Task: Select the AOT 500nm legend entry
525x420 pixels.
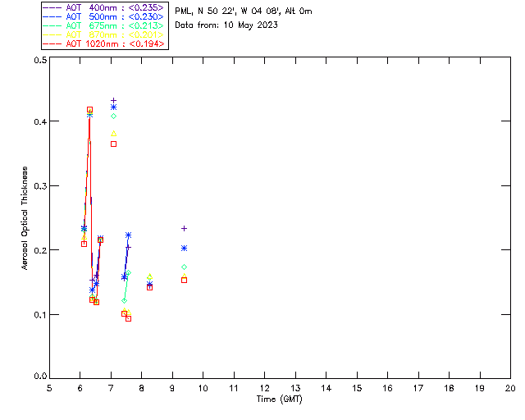Action: pyautogui.click(x=103, y=16)
